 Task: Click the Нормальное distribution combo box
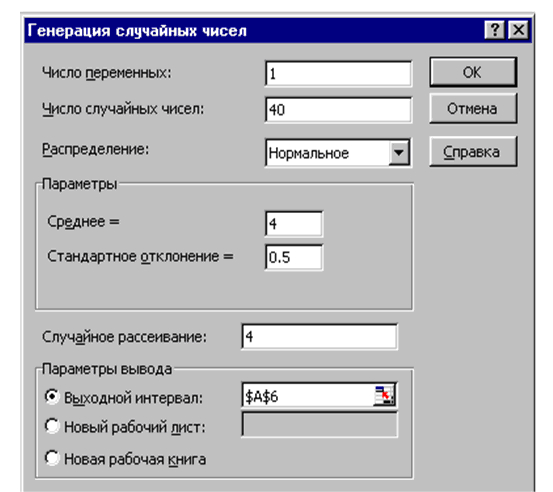click(x=338, y=153)
